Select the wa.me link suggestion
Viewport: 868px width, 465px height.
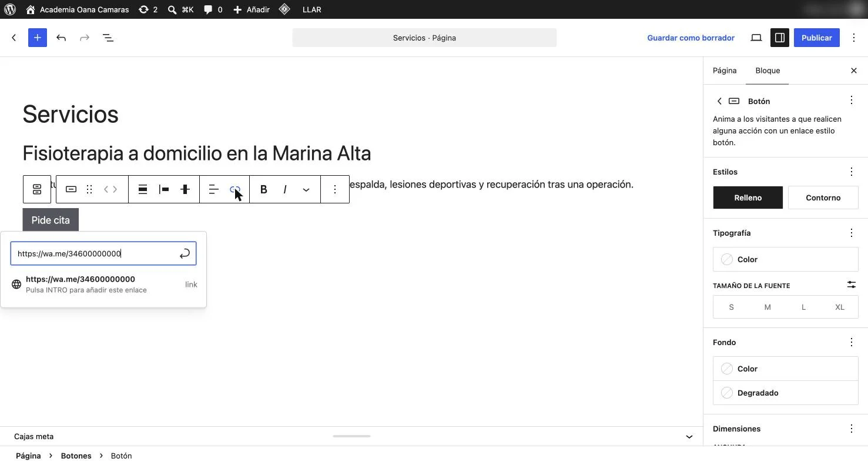point(103,285)
